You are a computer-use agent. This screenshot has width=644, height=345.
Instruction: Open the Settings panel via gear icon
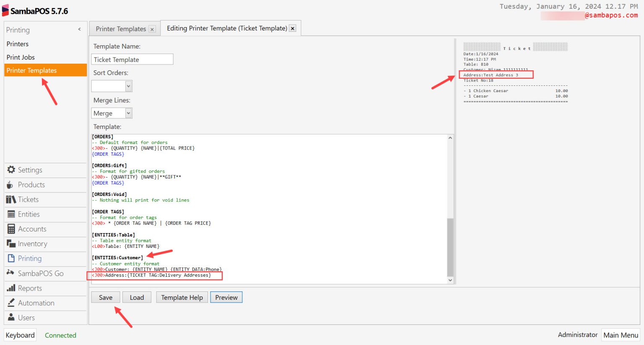coord(12,170)
